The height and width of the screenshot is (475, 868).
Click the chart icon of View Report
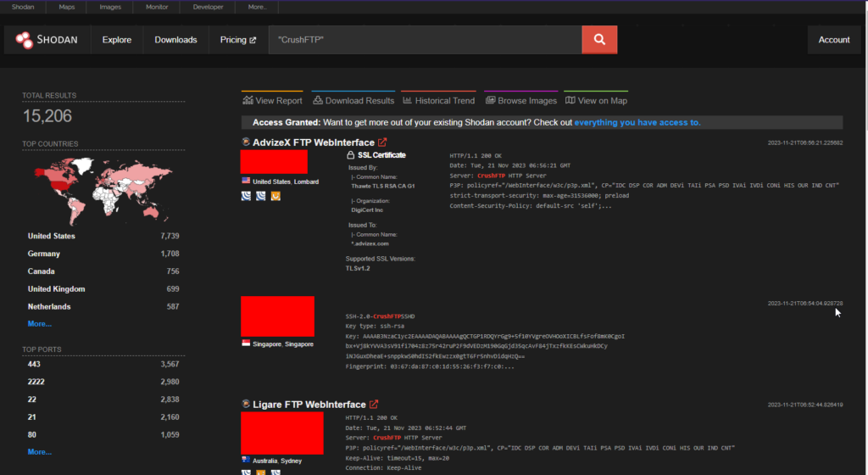click(x=248, y=100)
